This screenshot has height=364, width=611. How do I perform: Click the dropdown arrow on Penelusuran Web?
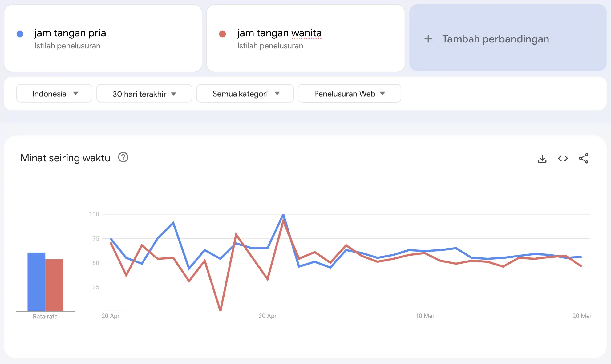click(382, 94)
